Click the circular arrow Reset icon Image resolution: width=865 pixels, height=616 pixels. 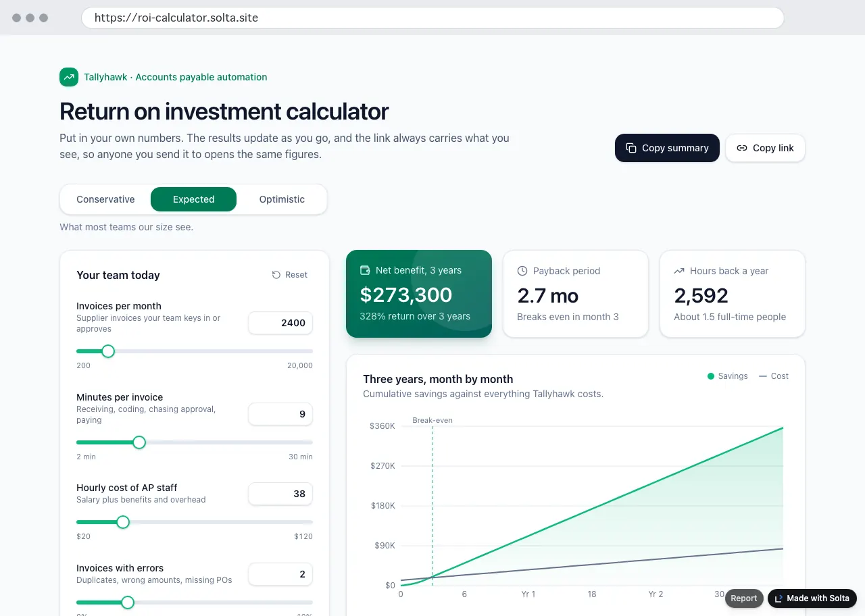[276, 275]
